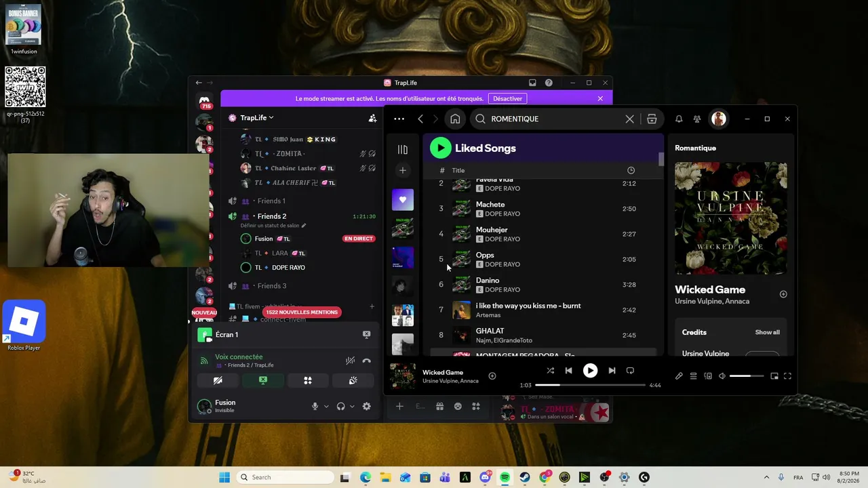The image size is (868, 488).
Task: Select the Danino track row
Action: coord(544,285)
